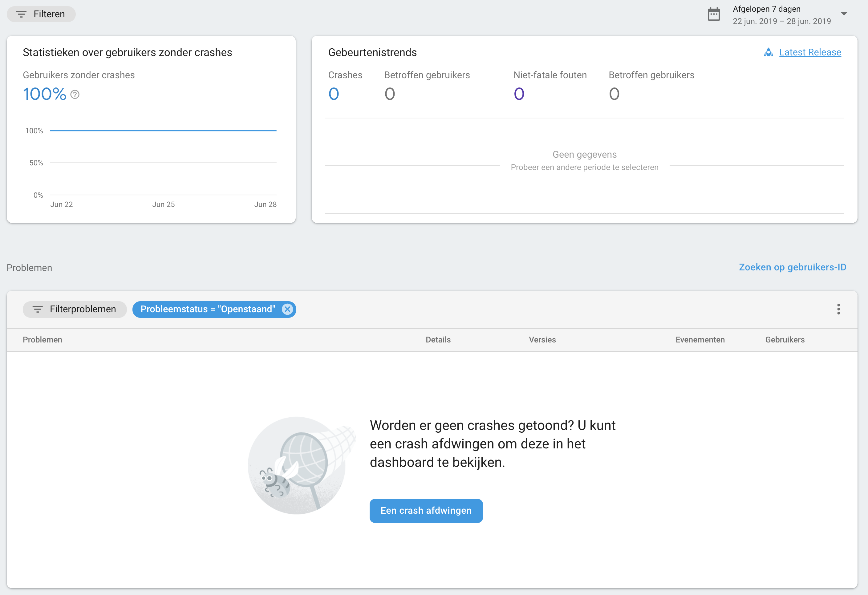This screenshot has width=868, height=595.
Task: Select the Crashes metric count
Action: (x=334, y=94)
